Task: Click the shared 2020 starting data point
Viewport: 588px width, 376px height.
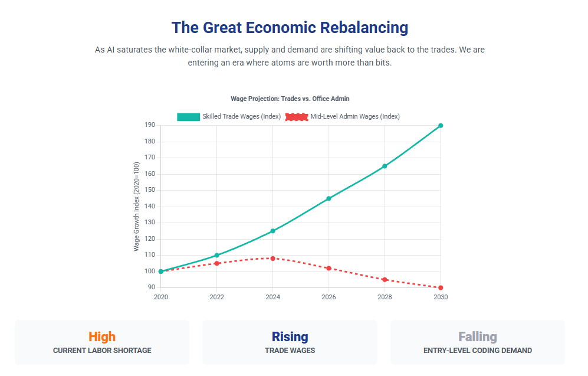Action: [x=160, y=272]
